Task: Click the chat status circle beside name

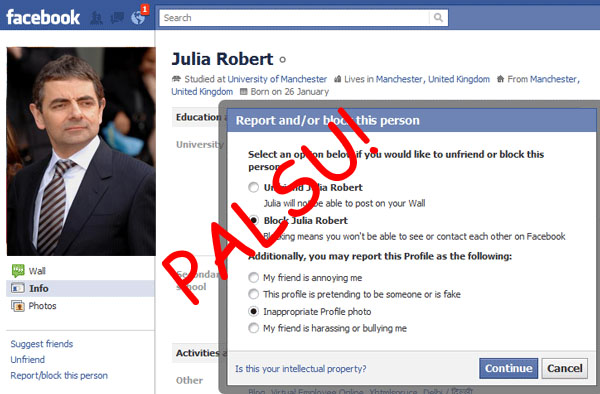Action: (x=282, y=60)
